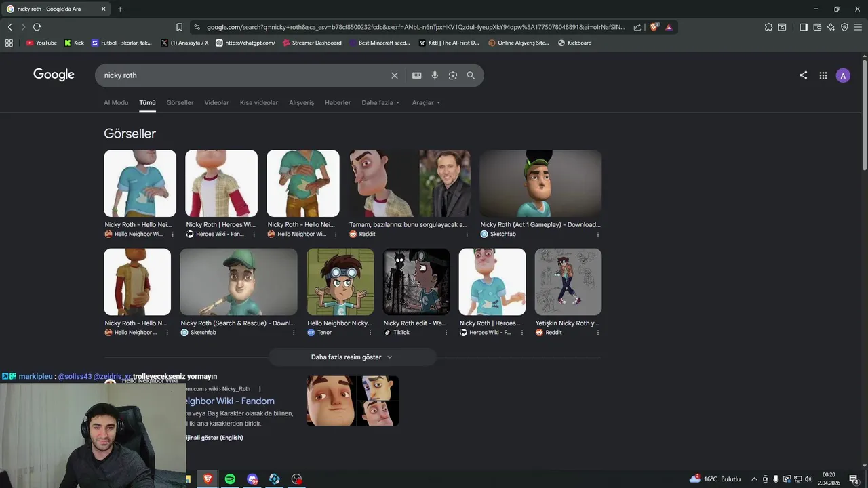Click in the nicky roth search field
The height and width of the screenshot is (488, 868).
point(244,75)
